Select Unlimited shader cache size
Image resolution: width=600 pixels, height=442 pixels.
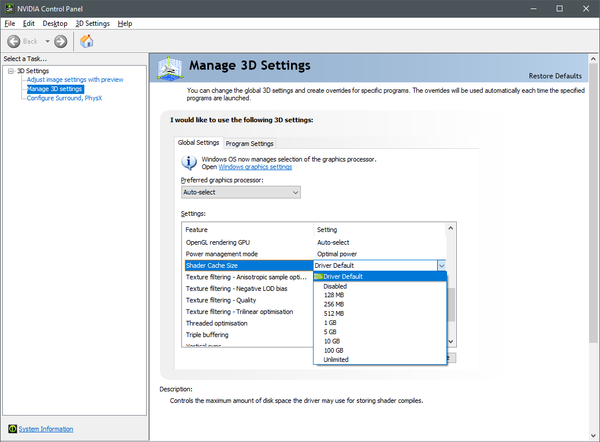pyautogui.click(x=336, y=360)
